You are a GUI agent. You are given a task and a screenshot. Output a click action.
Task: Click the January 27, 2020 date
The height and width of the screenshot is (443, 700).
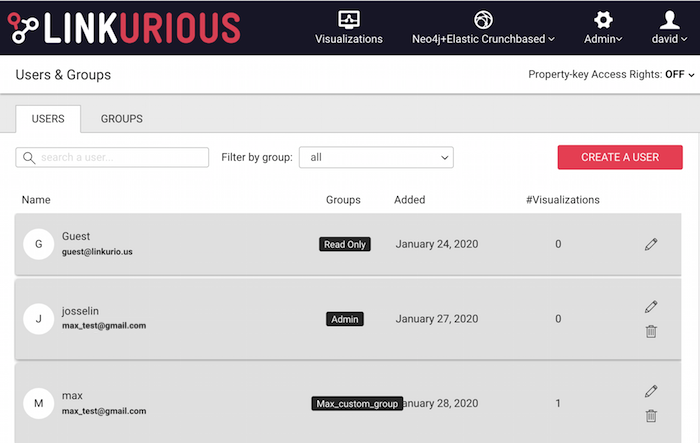(x=437, y=319)
